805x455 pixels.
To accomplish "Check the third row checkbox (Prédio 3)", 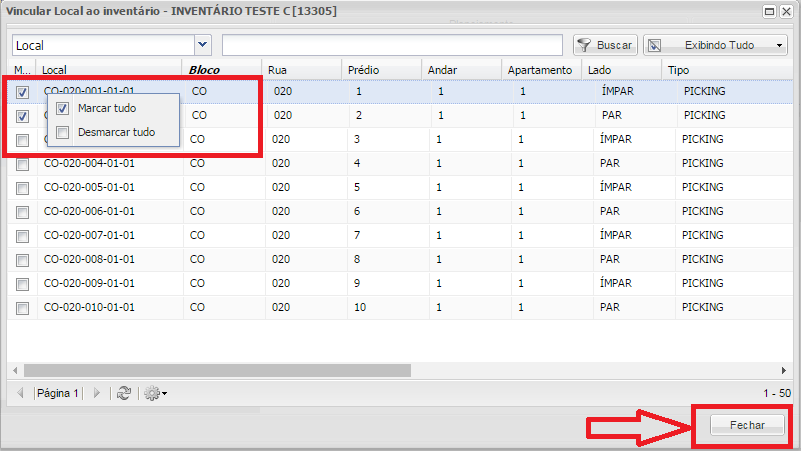I will point(22,140).
